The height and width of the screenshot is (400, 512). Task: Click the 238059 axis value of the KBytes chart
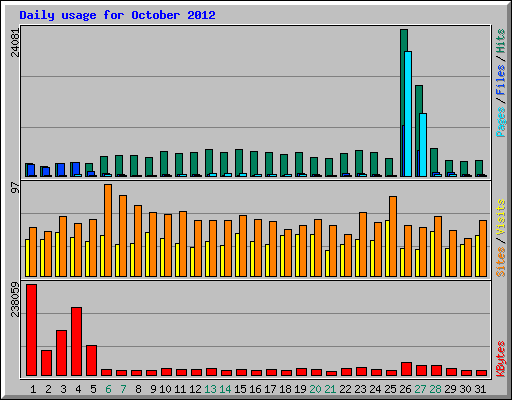click(x=15, y=299)
